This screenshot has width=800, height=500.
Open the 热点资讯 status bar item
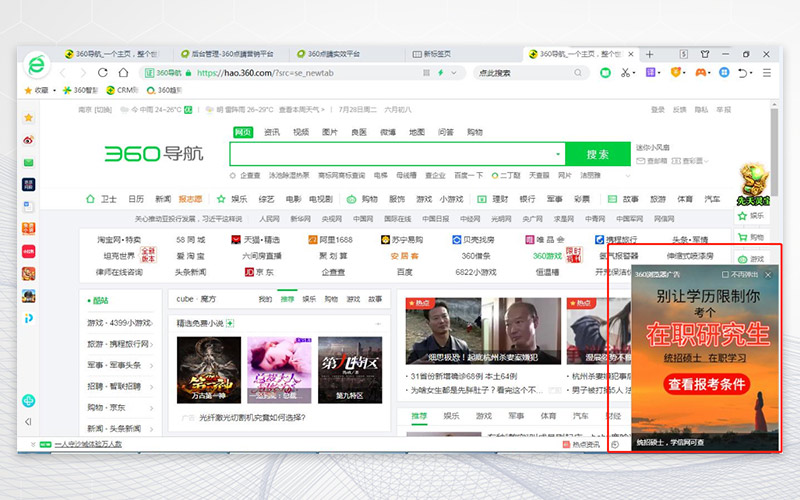pyautogui.click(x=581, y=445)
